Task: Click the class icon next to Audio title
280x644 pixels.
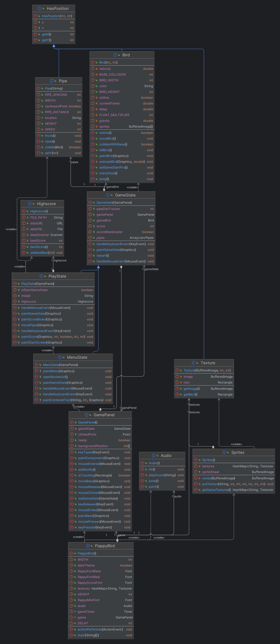Action: [x=154, y=456]
